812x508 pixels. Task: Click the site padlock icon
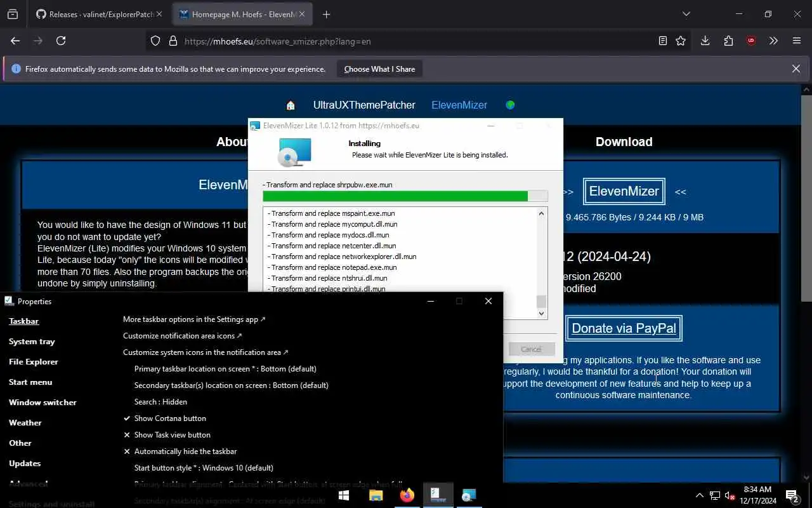click(173, 41)
